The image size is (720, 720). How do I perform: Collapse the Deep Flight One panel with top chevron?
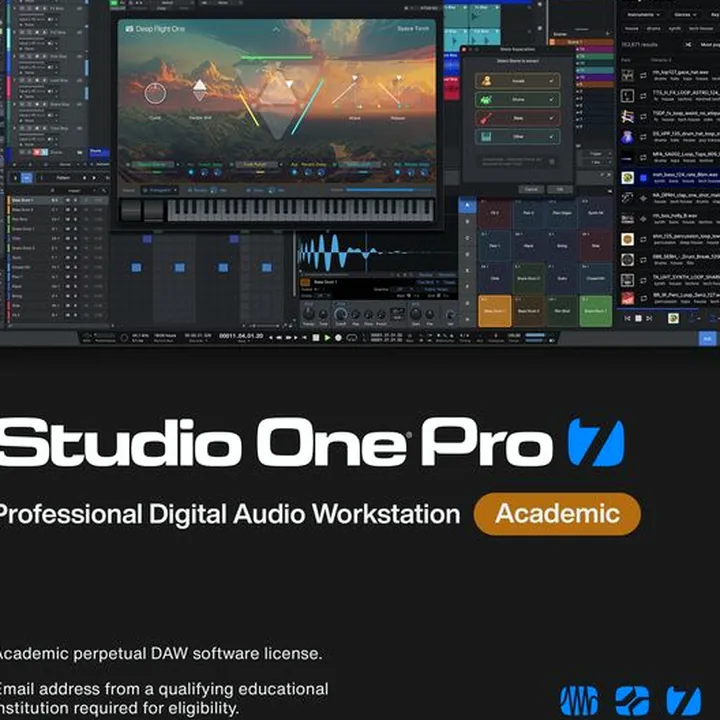coord(276,30)
